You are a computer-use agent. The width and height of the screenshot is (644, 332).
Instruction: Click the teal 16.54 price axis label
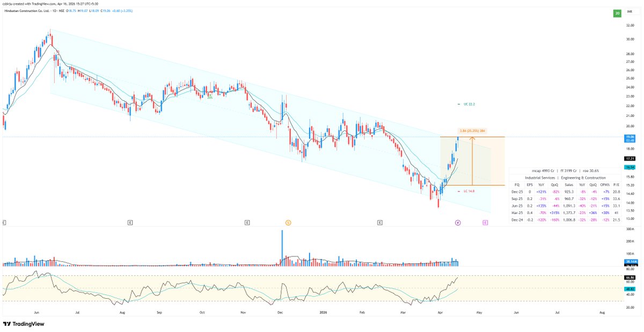[630, 167]
